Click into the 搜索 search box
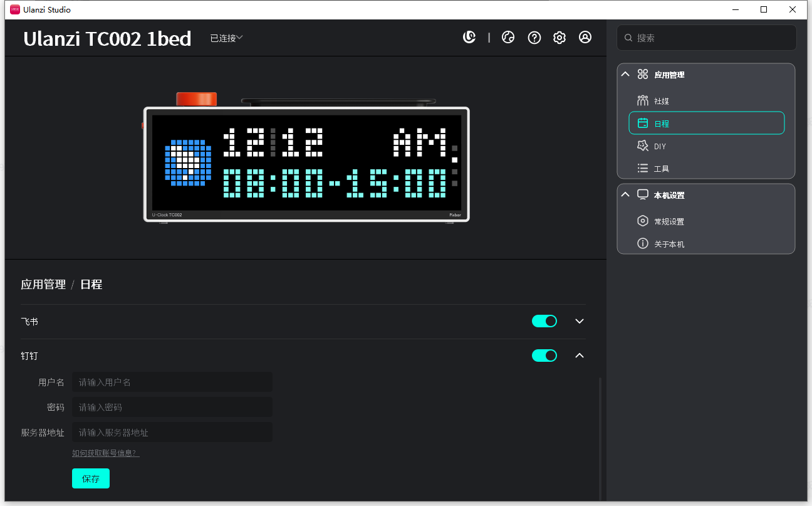Screen dimensions: 812x506 coord(707,38)
